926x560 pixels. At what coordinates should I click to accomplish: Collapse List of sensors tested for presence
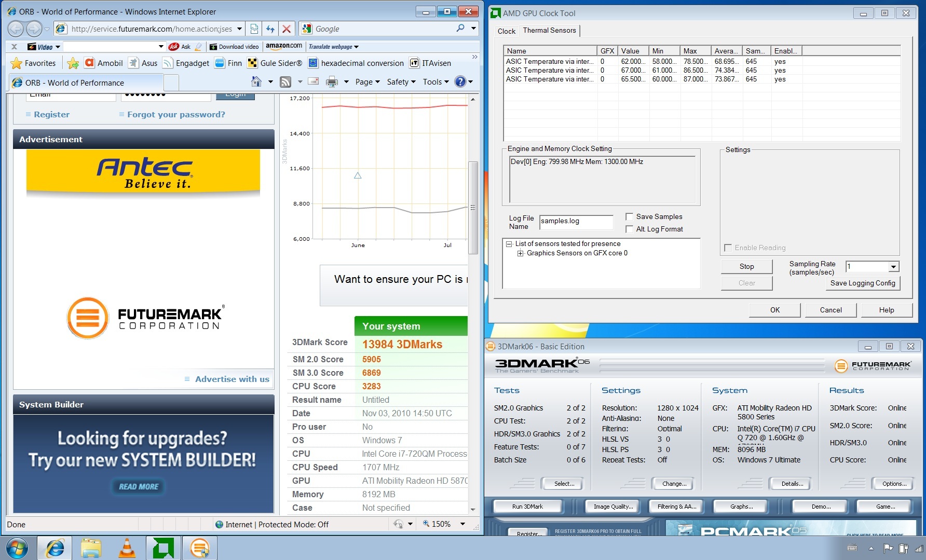509,244
